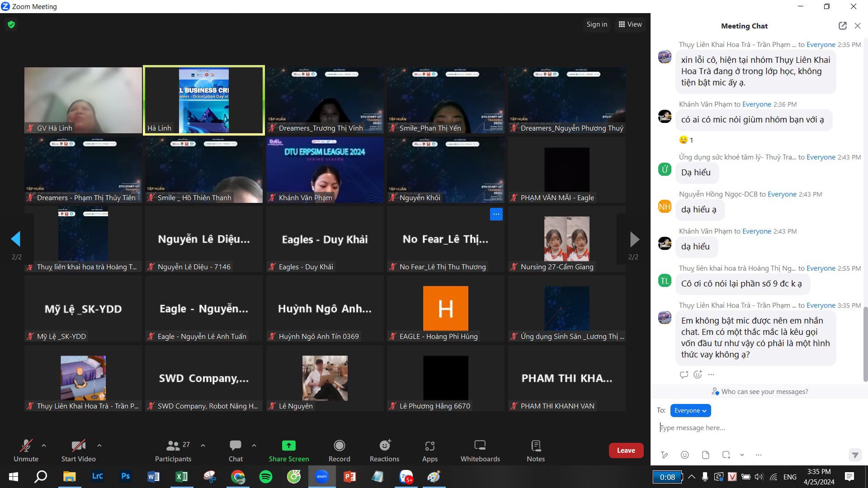Open the View layout menu

pyautogui.click(x=630, y=24)
